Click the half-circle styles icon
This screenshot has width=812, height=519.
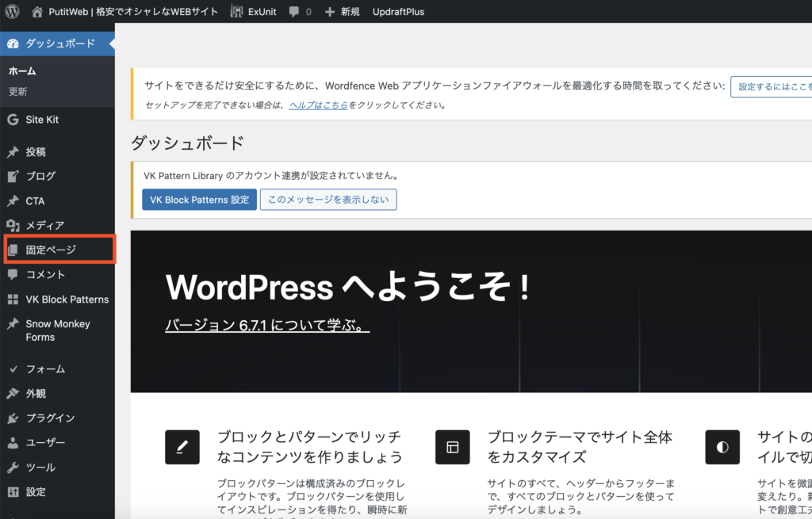(x=722, y=447)
